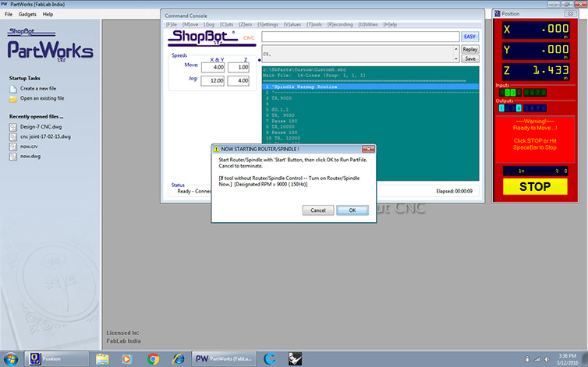Open the [T]ools menu in Command Console
The width and height of the screenshot is (588, 367).
[x=313, y=24]
